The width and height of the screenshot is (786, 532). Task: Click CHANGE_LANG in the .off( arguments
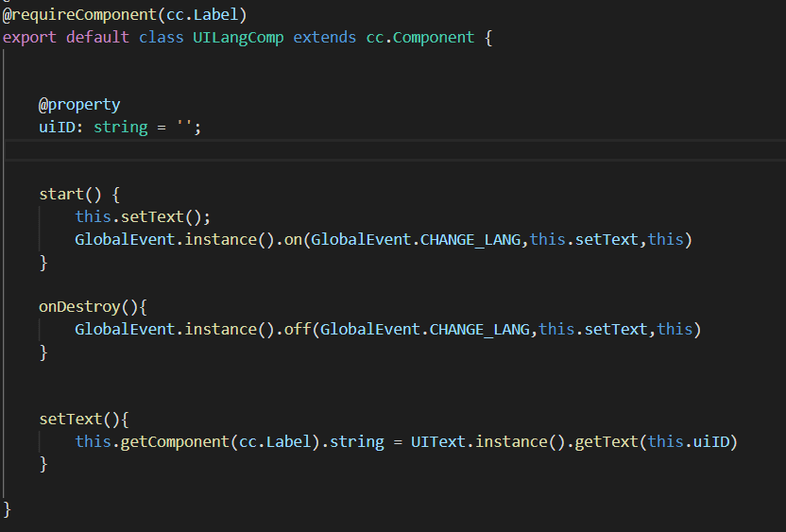coord(479,330)
